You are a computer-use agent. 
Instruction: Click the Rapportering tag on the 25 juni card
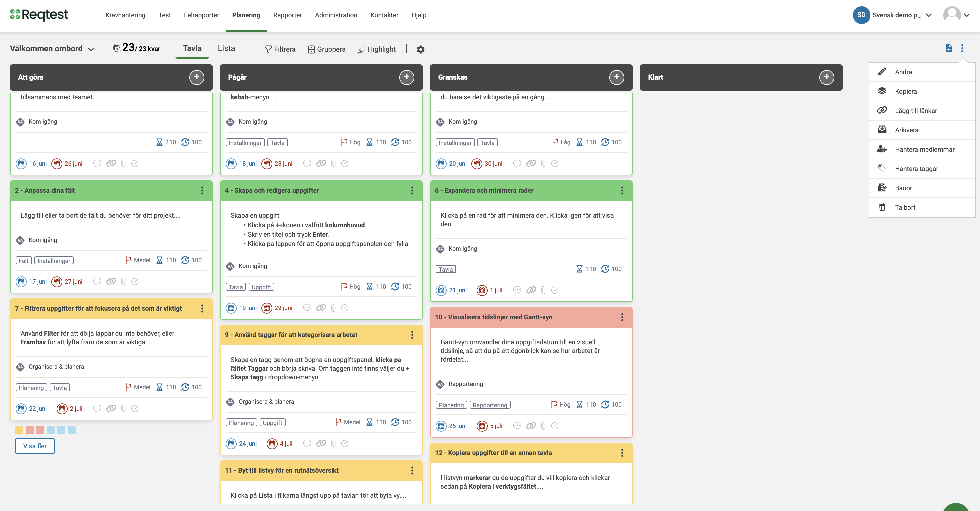point(490,405)
